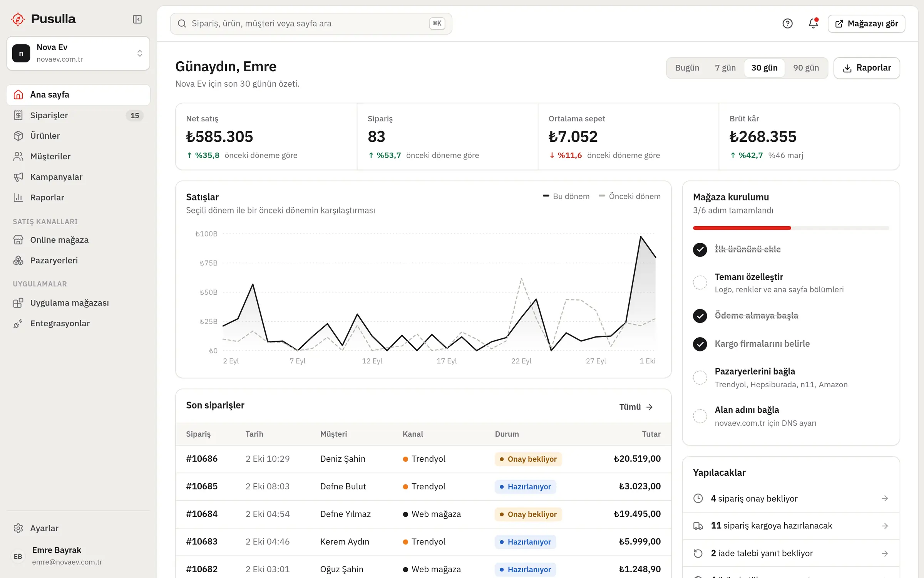Viewport: 924px width, 578px height.
Task: Go to Ürünler in the sidebar
Action: point(78,136)
